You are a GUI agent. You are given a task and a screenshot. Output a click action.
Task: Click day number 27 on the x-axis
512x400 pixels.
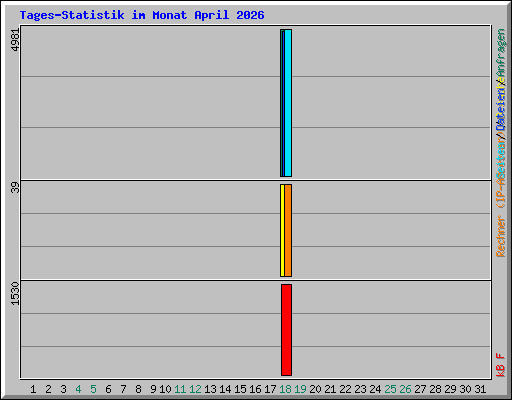click(420, 389)
